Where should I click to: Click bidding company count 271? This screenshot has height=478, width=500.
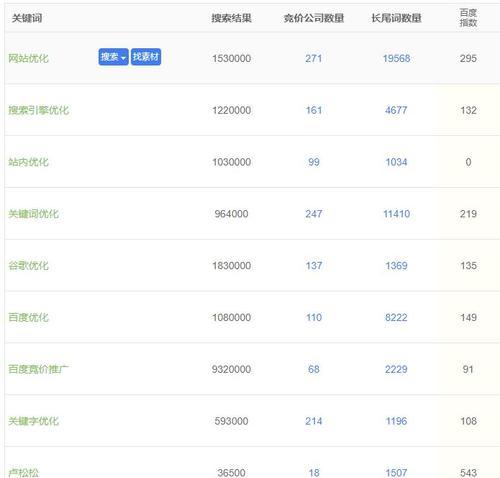tap(314, 58)
